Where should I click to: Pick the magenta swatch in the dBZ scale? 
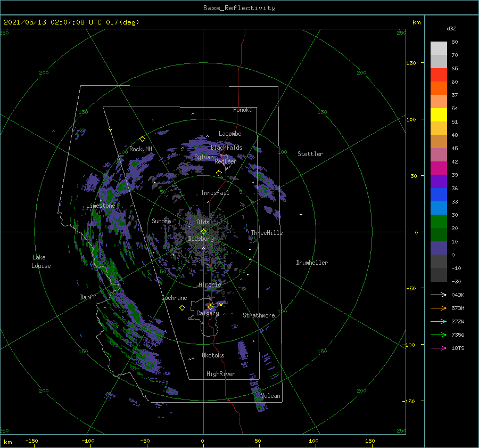439,168
